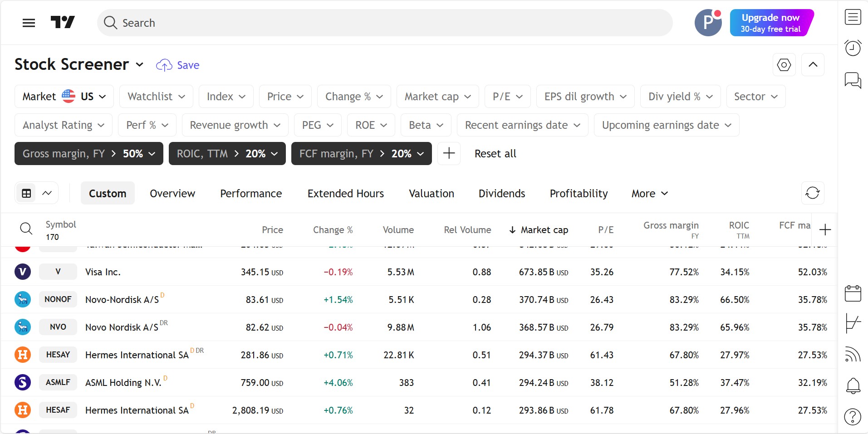Open the EPS dil growth filter dropdown
868x434 pixels.
585,96
